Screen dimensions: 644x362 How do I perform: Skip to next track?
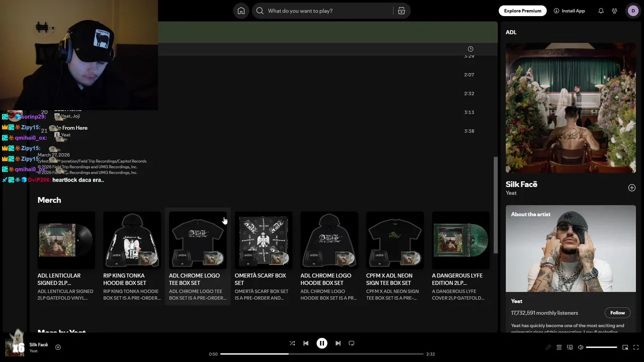(338, 343)
